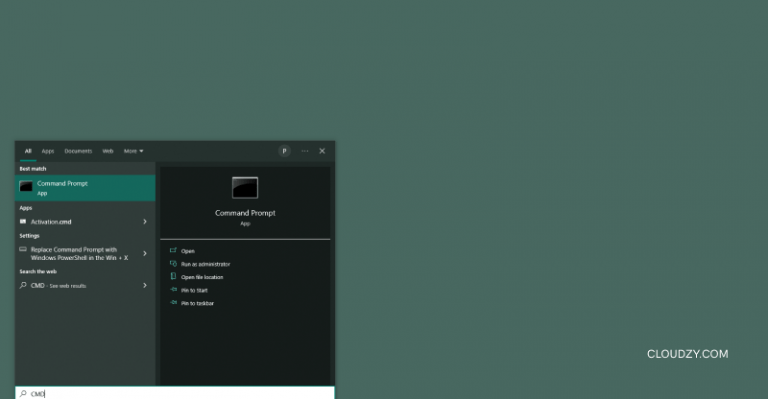Viewport: 768px width, 399px height.
Task: Choose Pin to Start
Action: point(194,290)
